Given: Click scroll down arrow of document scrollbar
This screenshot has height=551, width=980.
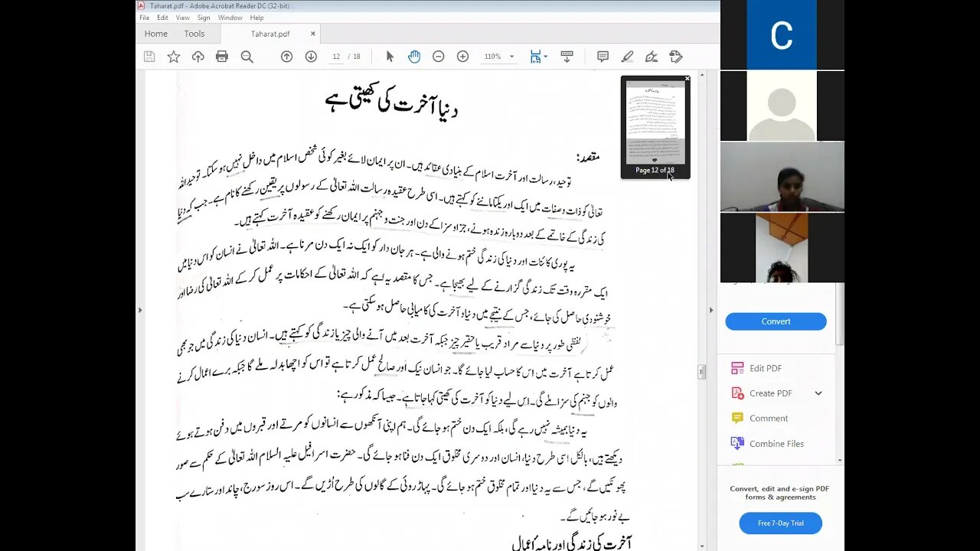Looking at the screenshot, I should point(701,546).
